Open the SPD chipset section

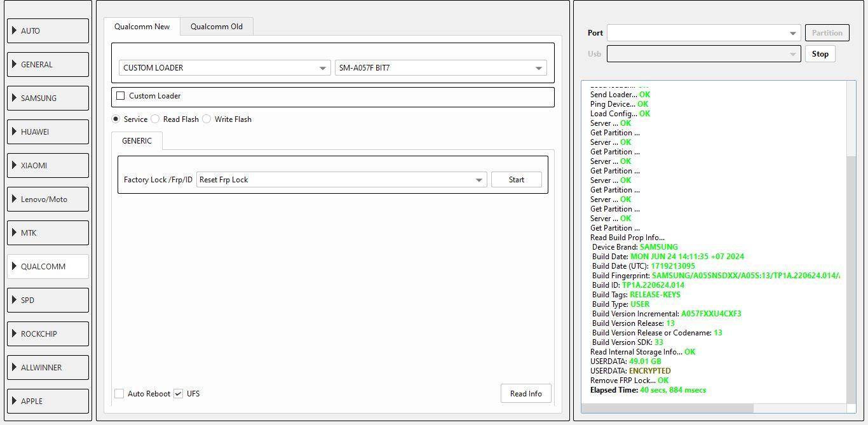[x=48, y=300]
